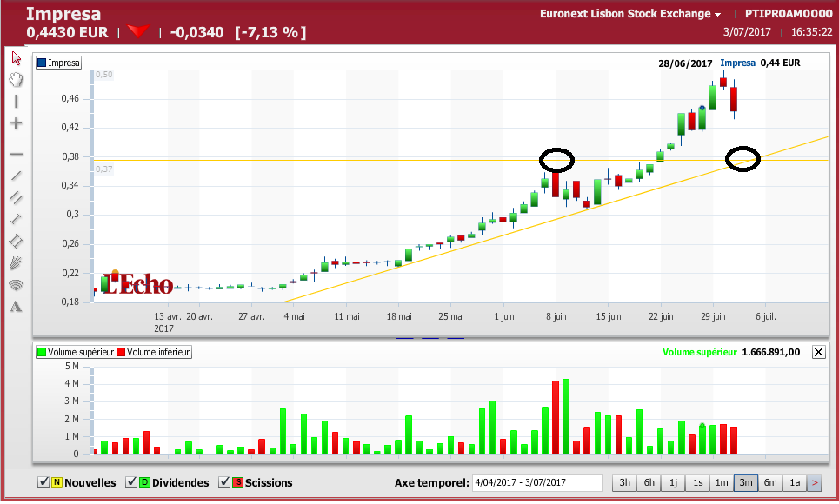
Task: Set time range to 1s
Action: [698, 482]
